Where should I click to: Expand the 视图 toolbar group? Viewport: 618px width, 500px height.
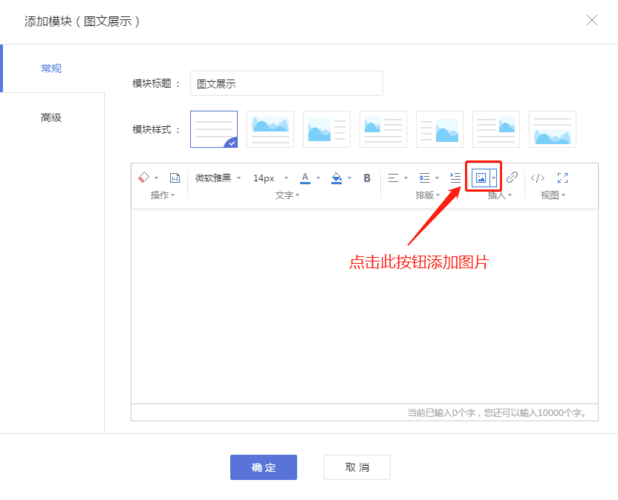(x=553, y=195)
